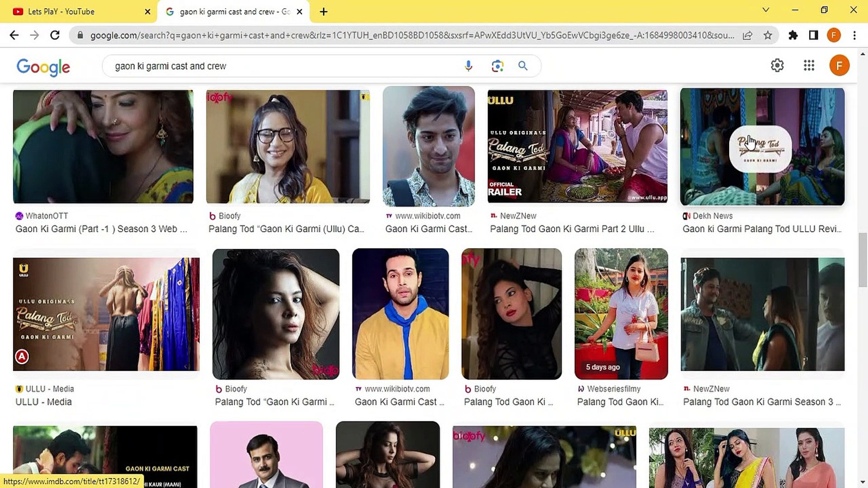
Task: Open Bioofy woman with glasses thumbnail
Action: point(288,146)
